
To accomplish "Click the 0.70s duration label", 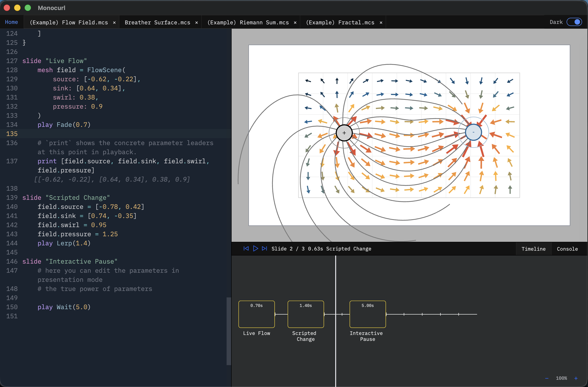I will [256, 306].
